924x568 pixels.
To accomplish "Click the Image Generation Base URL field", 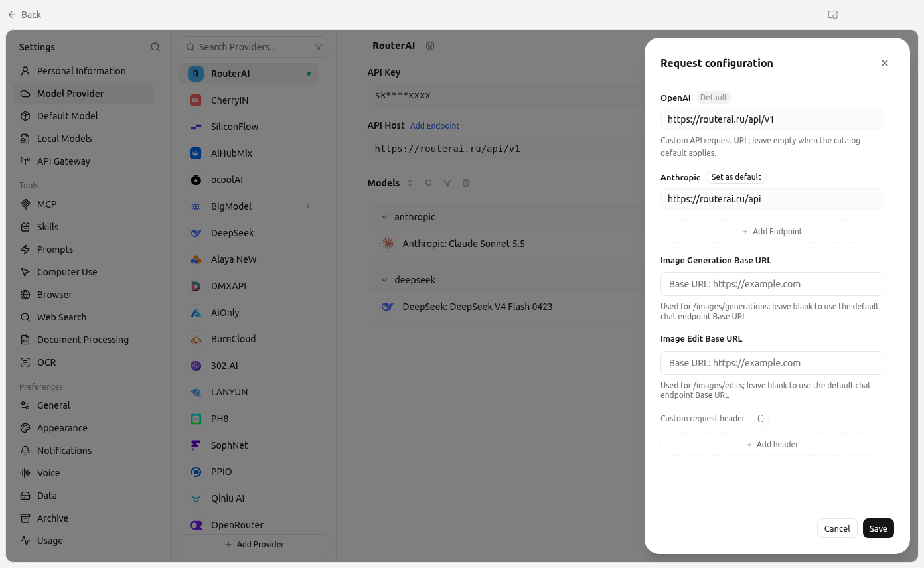I will [772, 284].
